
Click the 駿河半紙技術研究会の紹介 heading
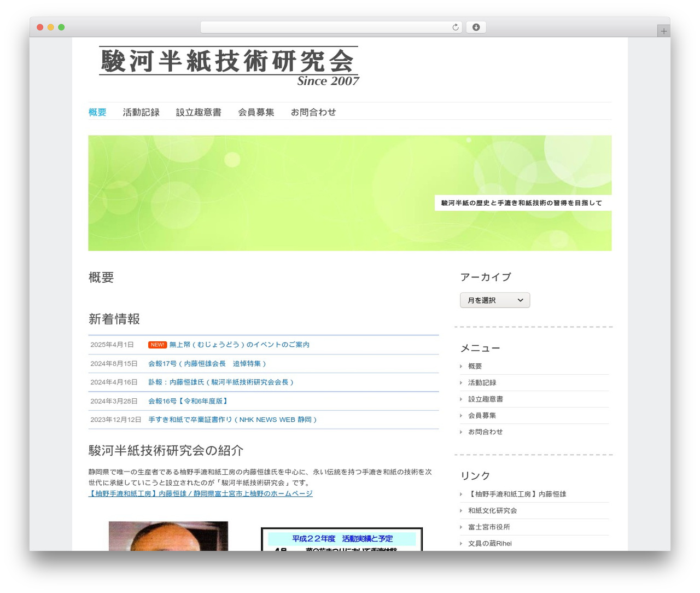tap(166, 450)
